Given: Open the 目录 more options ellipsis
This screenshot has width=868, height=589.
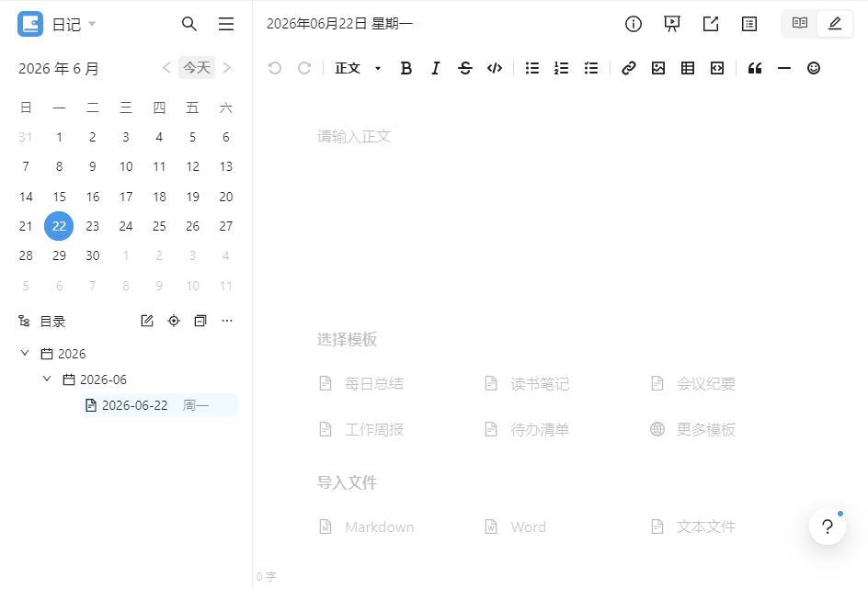Looking at the screenshot, I should (227, 321).
